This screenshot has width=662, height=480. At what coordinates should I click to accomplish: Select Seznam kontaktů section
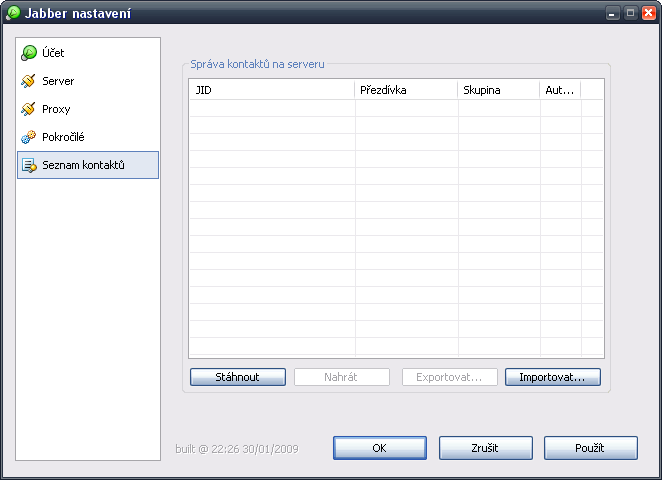click(88, 165)
